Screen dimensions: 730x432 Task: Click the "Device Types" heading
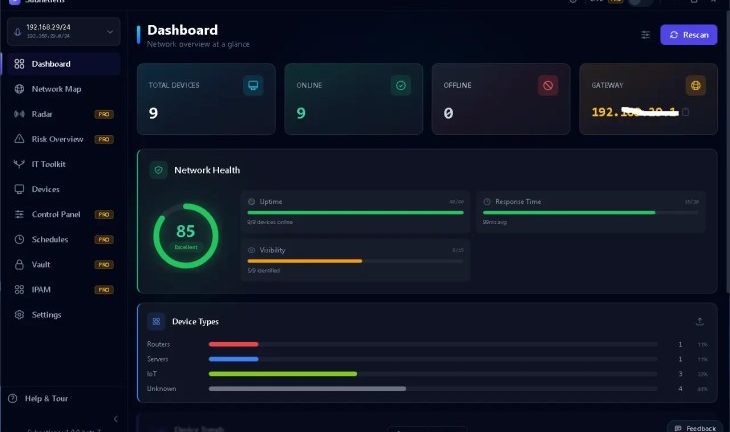point(195,322)
